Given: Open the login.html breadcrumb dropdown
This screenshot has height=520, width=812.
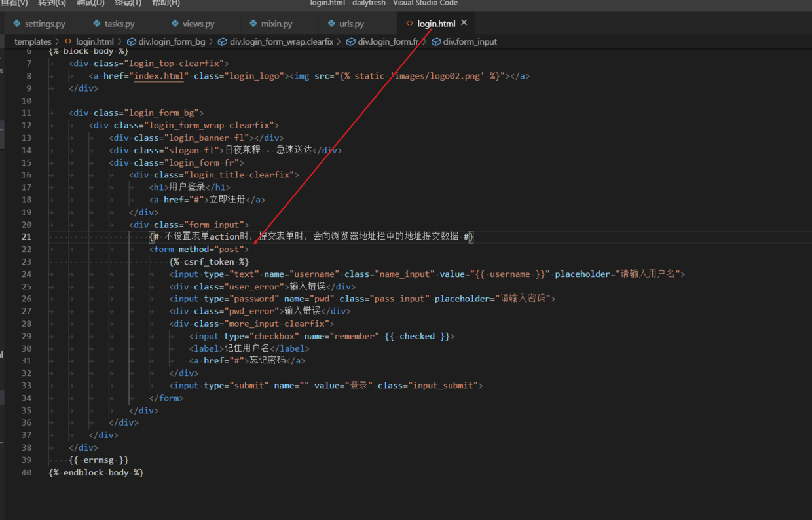Looking at the screenshot, I should 94,42.
